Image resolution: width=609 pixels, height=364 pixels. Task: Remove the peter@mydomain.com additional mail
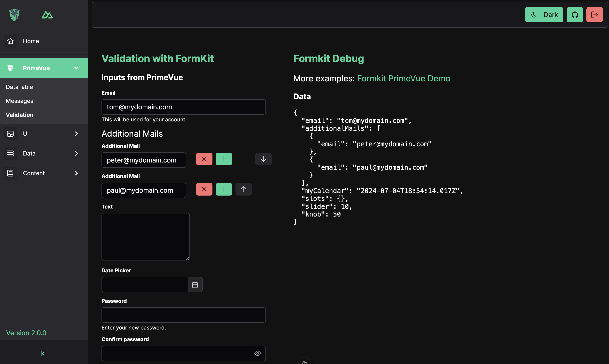point(204,159)
